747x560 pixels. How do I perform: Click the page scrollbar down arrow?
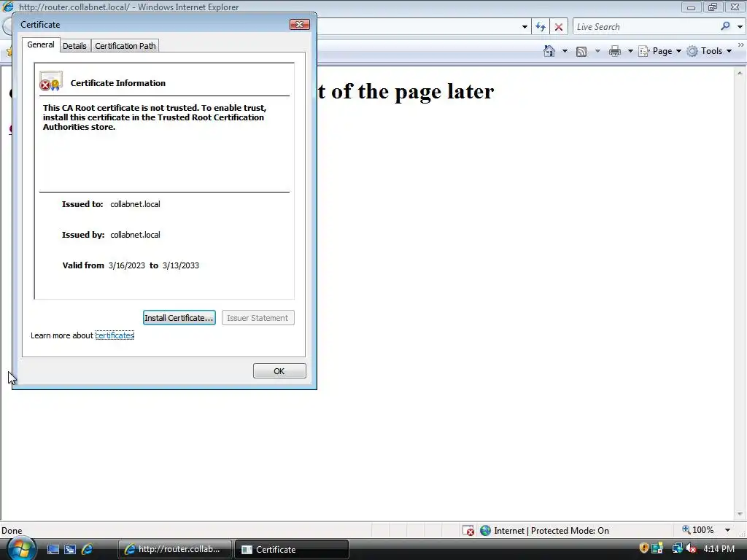[740, 514]
